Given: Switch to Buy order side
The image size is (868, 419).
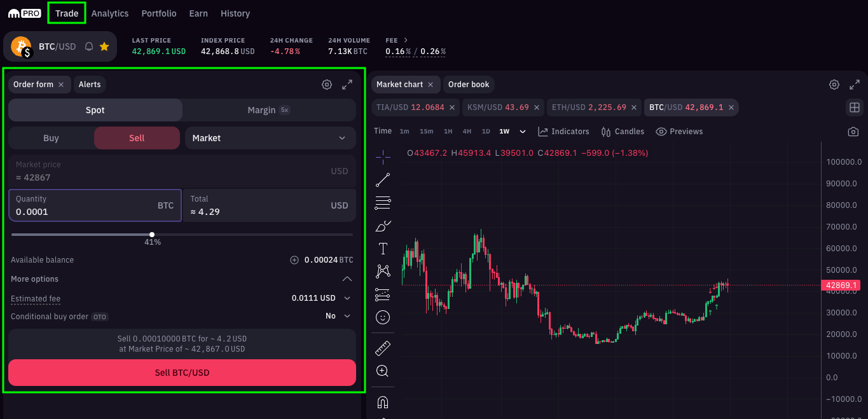Looking at the screenshot, I should [x=50, y=137].
